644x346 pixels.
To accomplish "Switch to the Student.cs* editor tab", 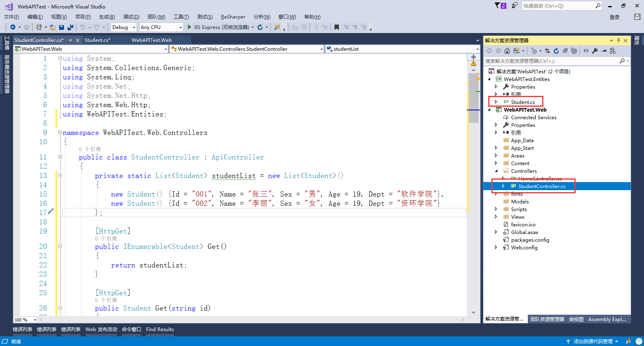I will 97,40.
